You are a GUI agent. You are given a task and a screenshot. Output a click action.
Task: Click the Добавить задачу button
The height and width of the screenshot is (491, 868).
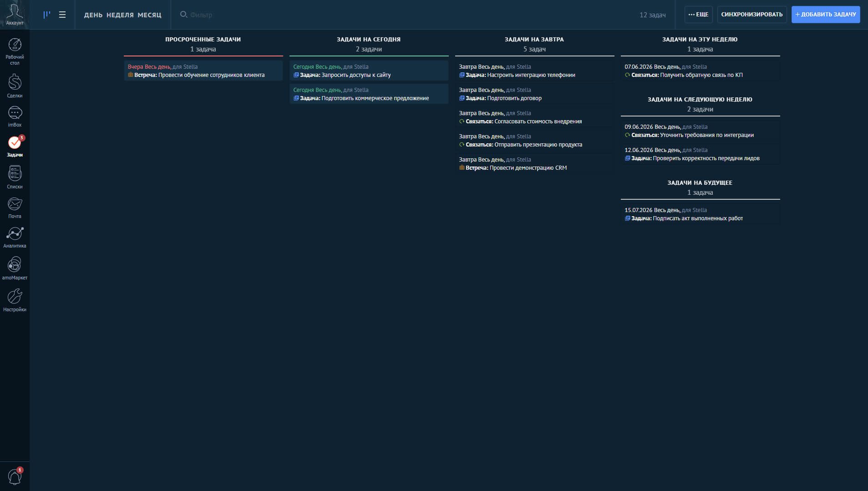coord(826,15)
